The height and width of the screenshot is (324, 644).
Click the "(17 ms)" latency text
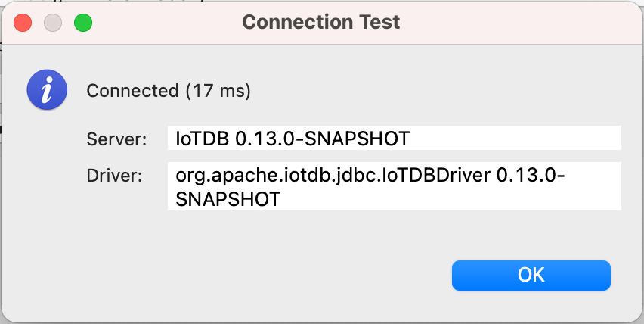tap(218, 92)
